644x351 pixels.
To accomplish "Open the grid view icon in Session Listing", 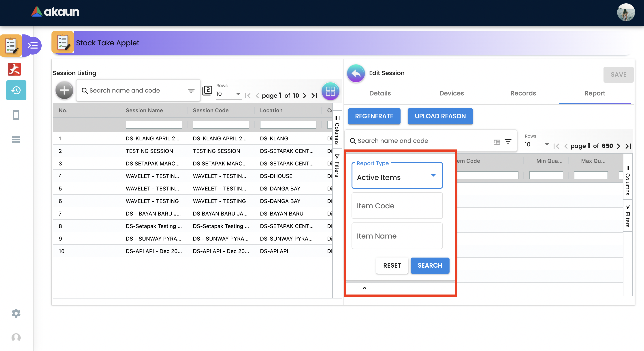I will 330,91.
